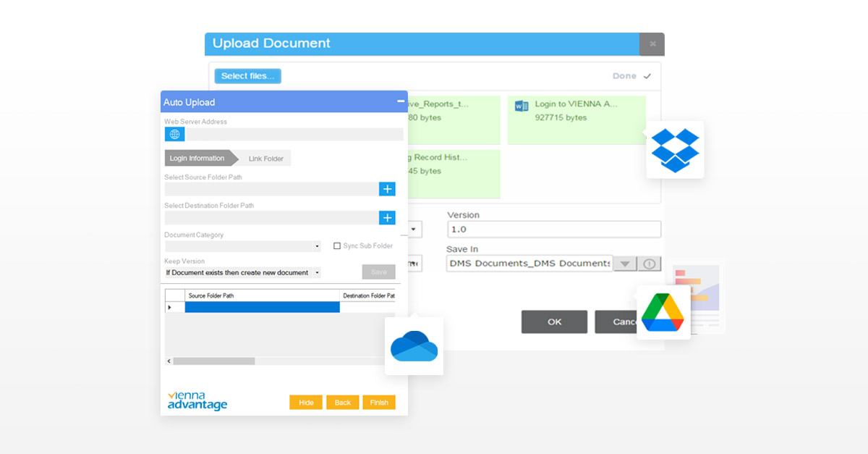Toggle the Sync Sub Folder checkbox
868x454 pixels.
point(337,246)
